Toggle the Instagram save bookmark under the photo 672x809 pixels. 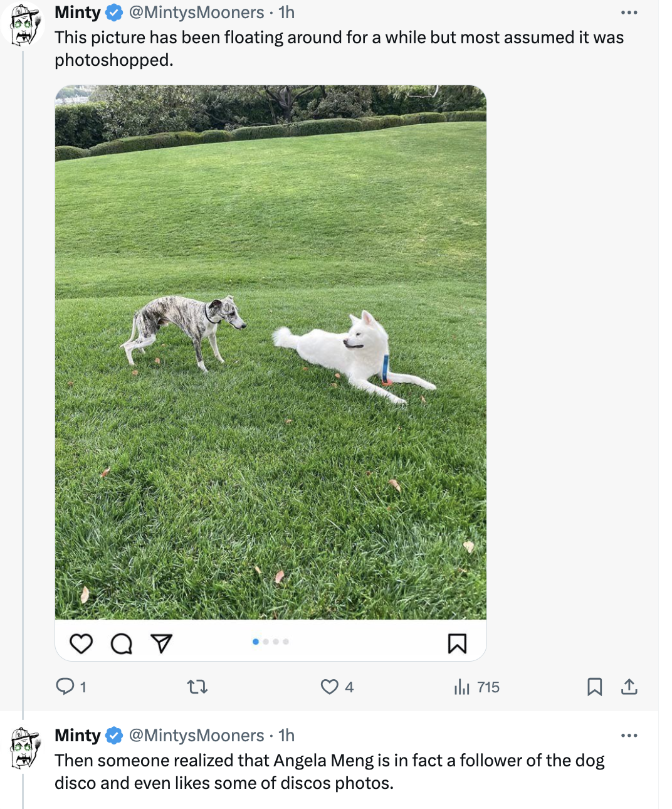coord(457,643)
